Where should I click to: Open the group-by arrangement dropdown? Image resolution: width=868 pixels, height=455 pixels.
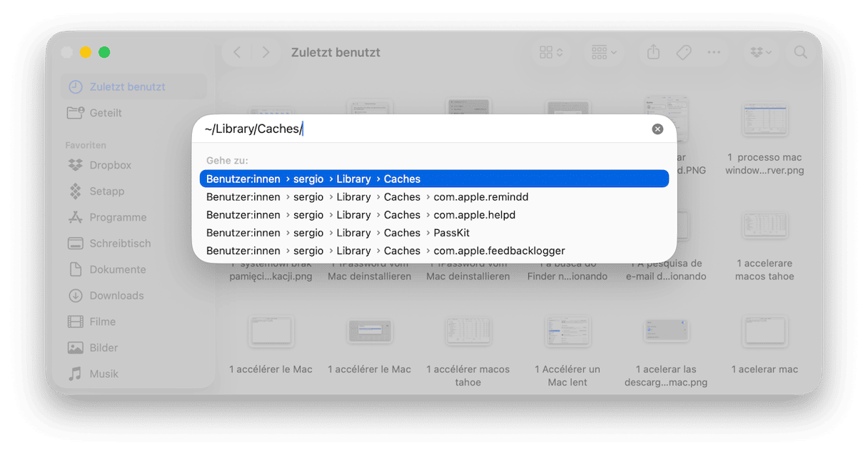tap(604, 52)
